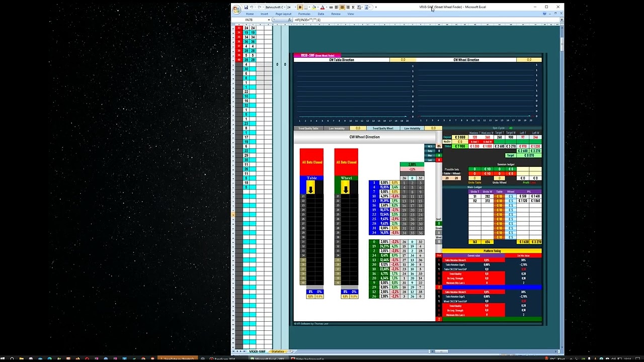Open the Page Layout ribbon tab
The width and height of the screenshot is (644, 362).
click(x=283, y=14)
